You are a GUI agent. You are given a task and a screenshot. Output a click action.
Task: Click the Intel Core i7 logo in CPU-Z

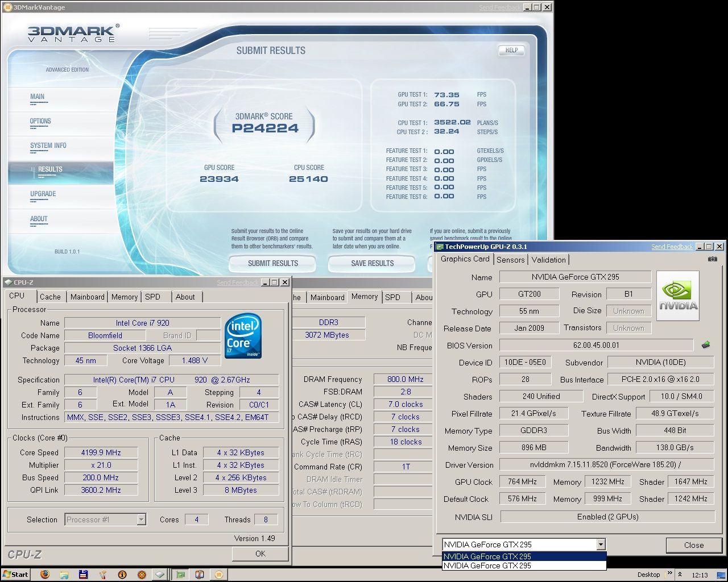(243, 336)
